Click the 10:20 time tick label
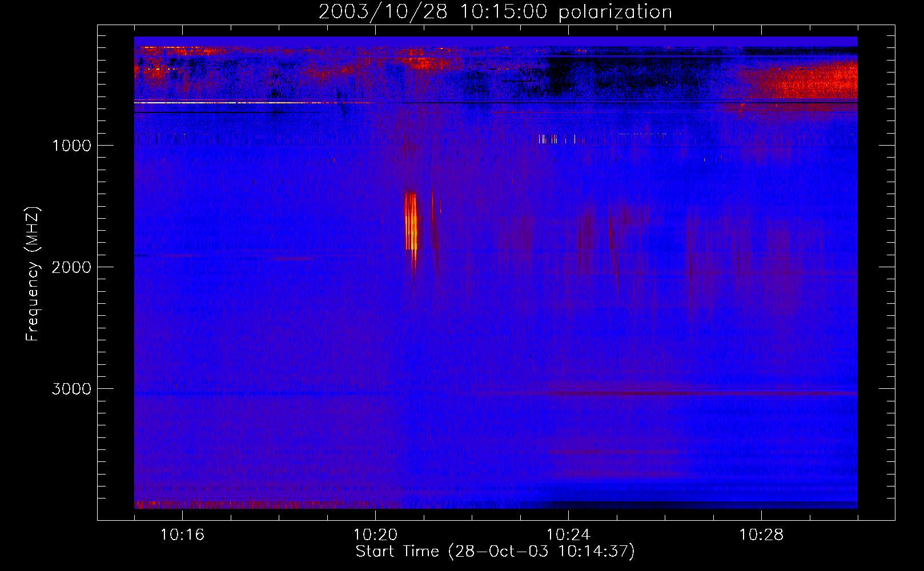The image size is (924, 571). [x=375, y=535]
